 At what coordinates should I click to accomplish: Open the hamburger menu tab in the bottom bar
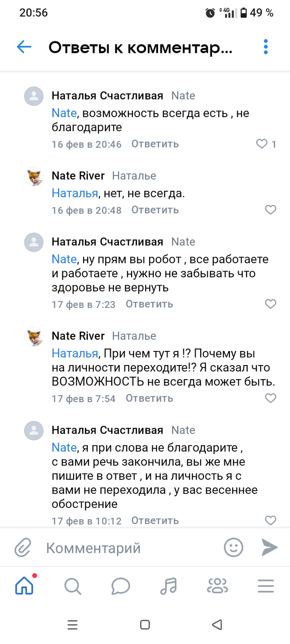(x=266, y=586)
